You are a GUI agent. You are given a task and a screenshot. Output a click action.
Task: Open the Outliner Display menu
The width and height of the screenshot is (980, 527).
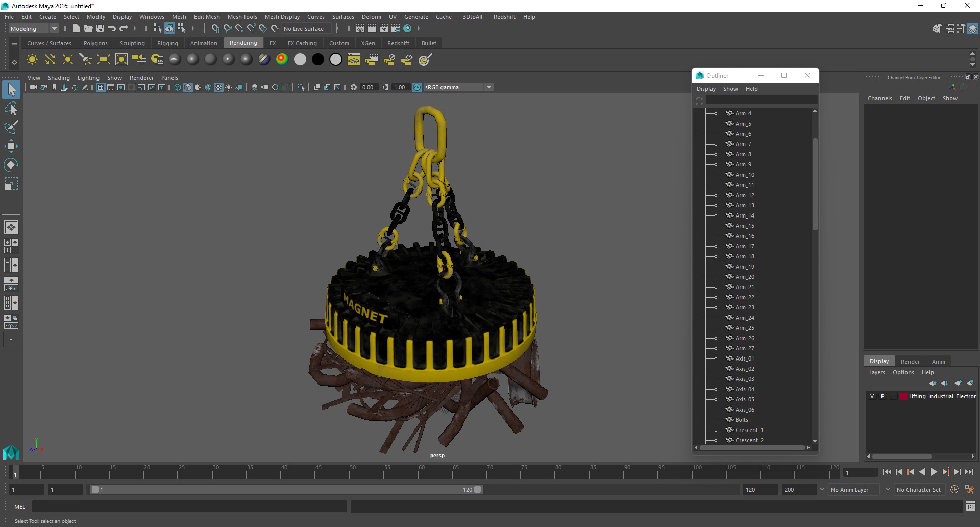pos(706,89)
